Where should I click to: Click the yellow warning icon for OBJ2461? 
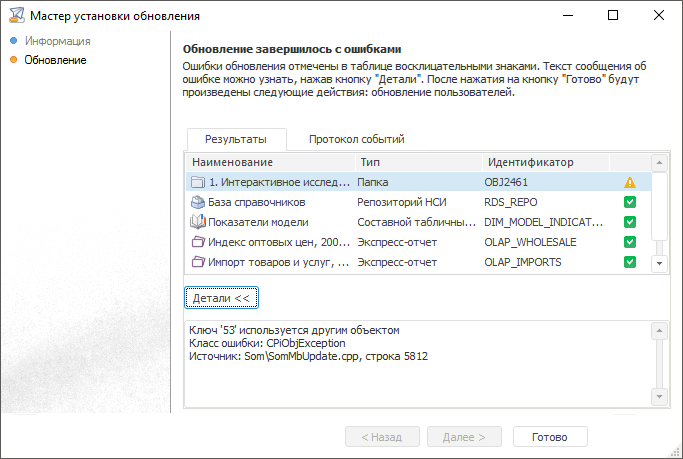point(630,182)
